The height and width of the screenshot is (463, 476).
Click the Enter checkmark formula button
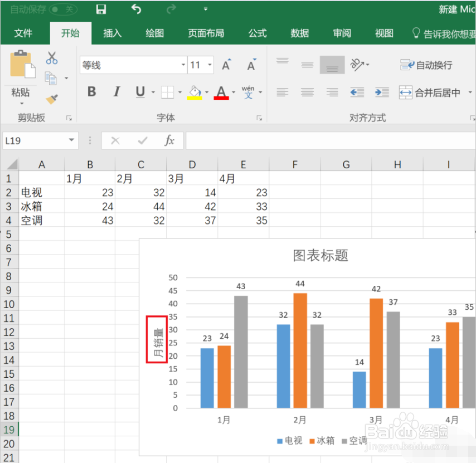point(142,140)
